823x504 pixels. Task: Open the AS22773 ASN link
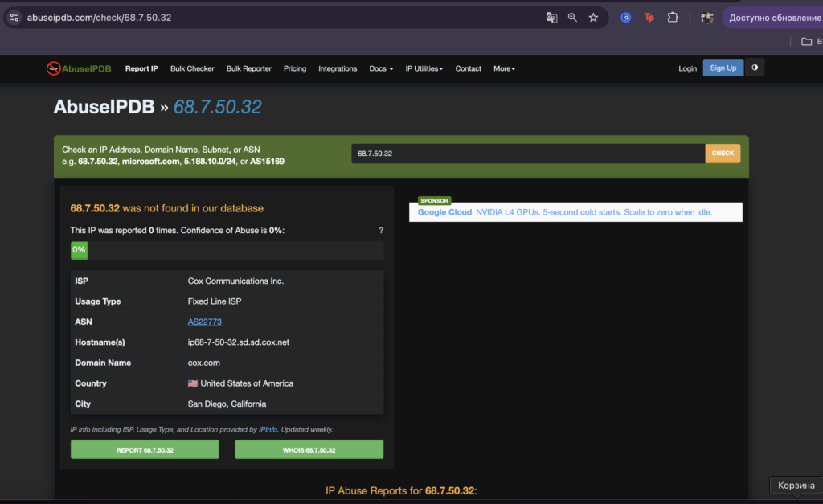(205, 322)
